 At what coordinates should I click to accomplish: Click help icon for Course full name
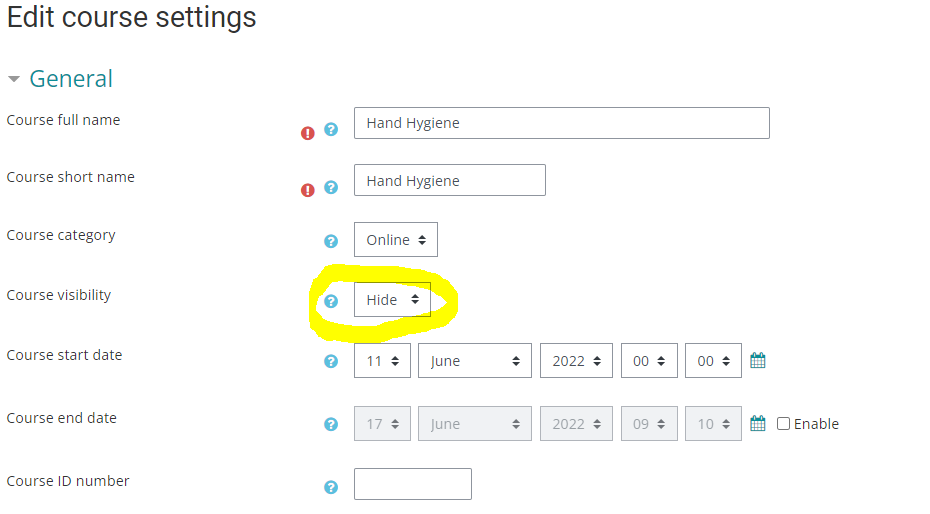click(x=331, y=130)
